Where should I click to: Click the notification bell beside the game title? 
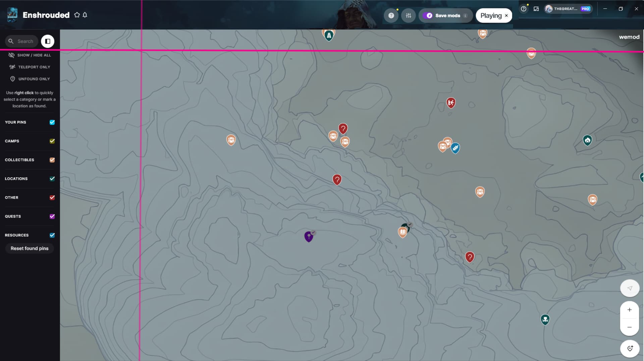tap(85, 15)
